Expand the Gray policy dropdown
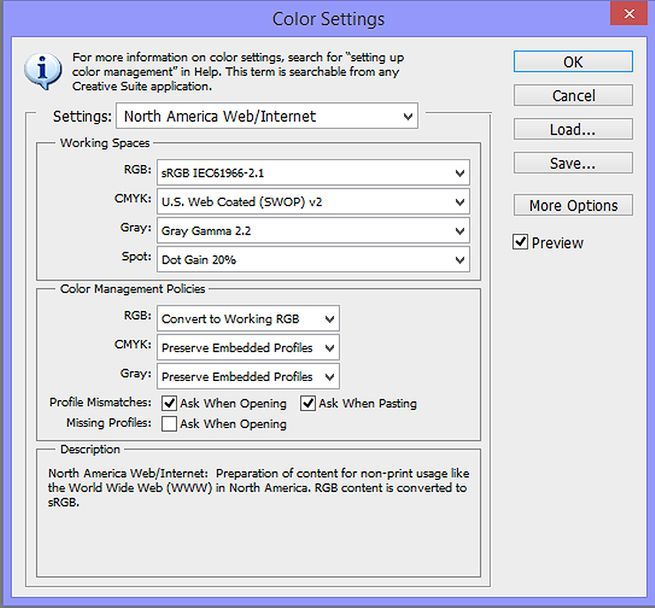655x608 pixels. (x=248, y=377)
